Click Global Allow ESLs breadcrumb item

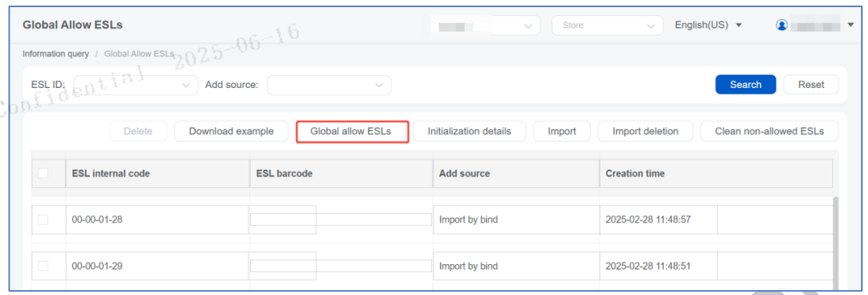click(x=139, y=54)
